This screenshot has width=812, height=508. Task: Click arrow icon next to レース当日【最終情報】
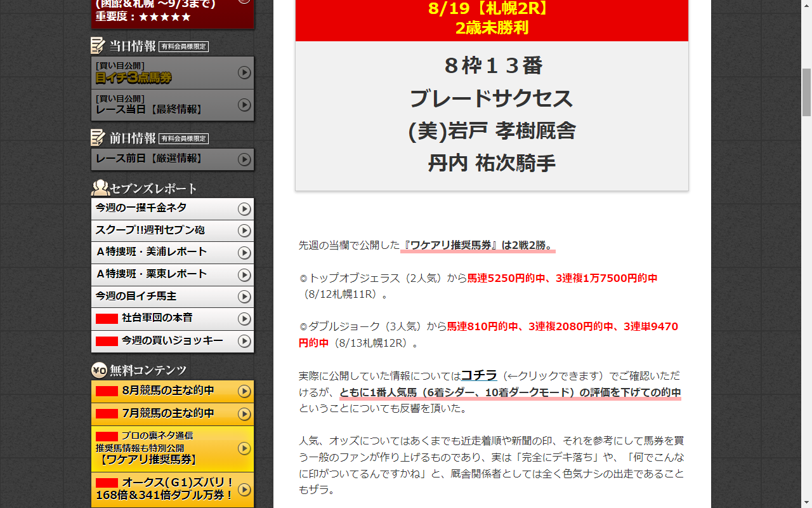(x=244, y=105)
